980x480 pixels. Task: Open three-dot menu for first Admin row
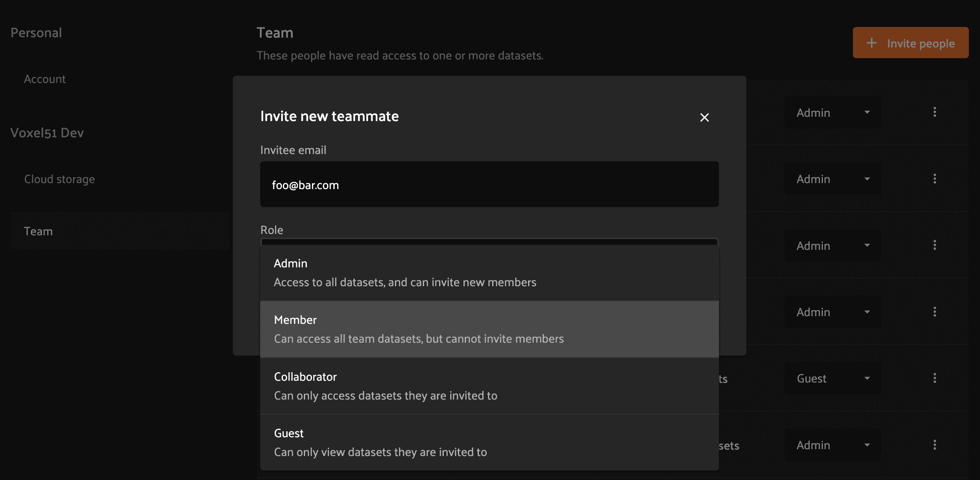point(935,112)
